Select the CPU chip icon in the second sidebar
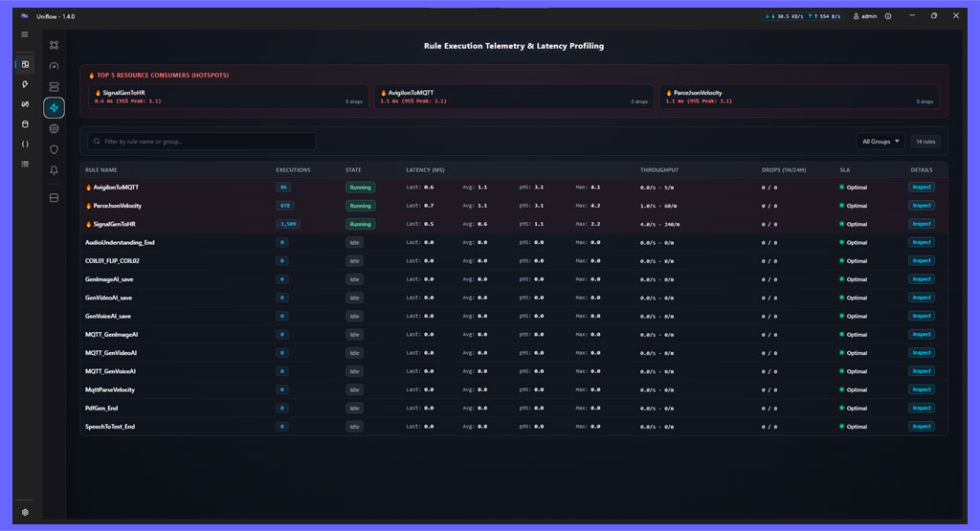This screenshot has width=980, height=531. tap(55, 129)
